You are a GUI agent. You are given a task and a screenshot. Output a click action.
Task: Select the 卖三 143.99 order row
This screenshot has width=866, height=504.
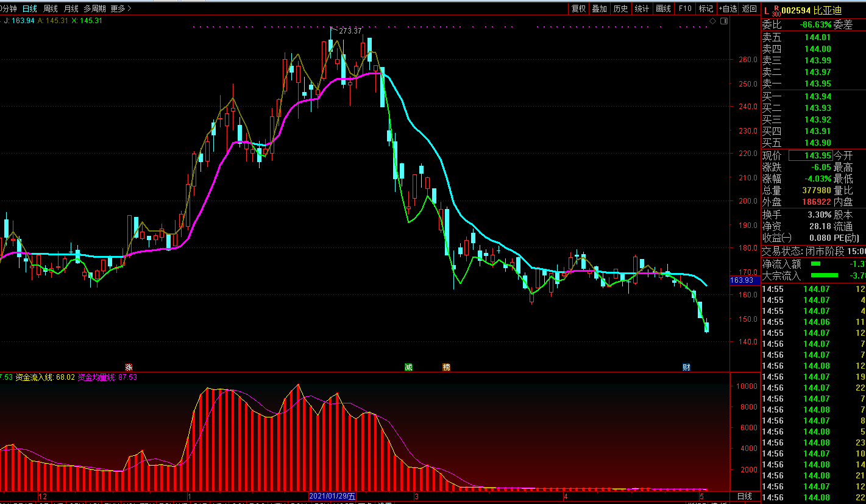(813, 60)
